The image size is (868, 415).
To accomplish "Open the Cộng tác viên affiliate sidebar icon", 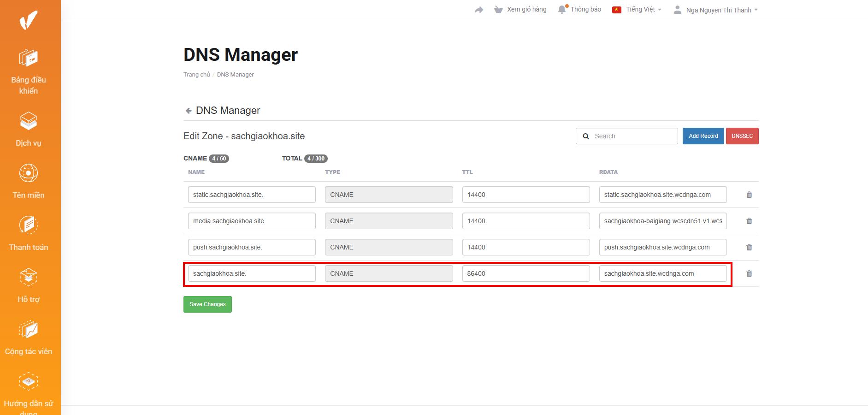I will click(x=29, y=330).
